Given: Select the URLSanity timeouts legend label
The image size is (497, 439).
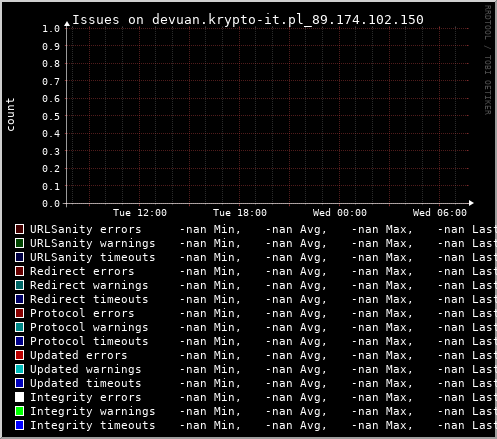Looking at the screenshot, I should pyautogui.click(x=93, y=257).
